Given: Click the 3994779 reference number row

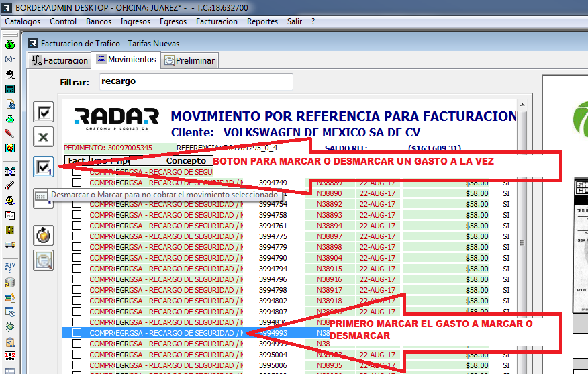Looking at the screenshot, I should (273, 247).
